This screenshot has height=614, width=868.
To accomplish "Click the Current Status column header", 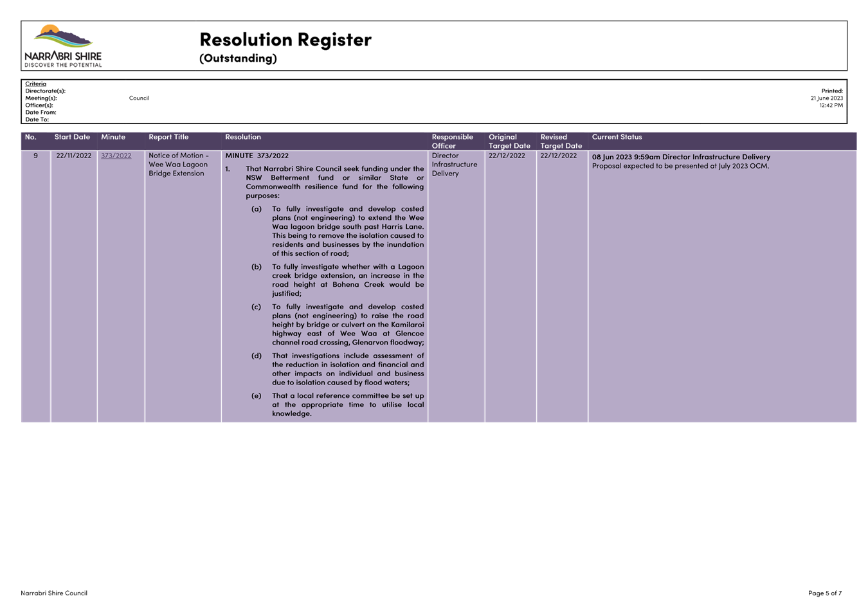I will [617, 137].
